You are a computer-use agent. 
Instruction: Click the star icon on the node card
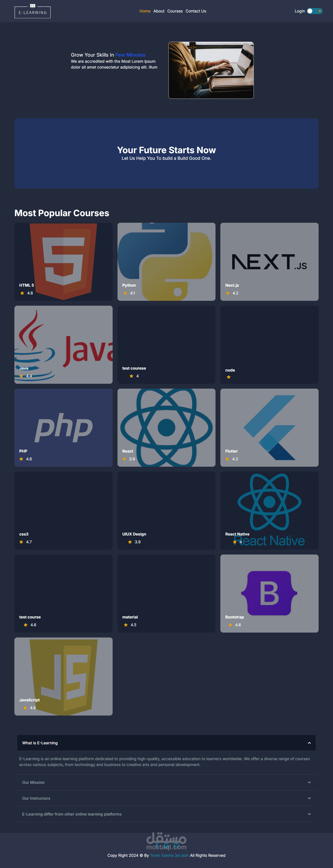tap(229, 377)
